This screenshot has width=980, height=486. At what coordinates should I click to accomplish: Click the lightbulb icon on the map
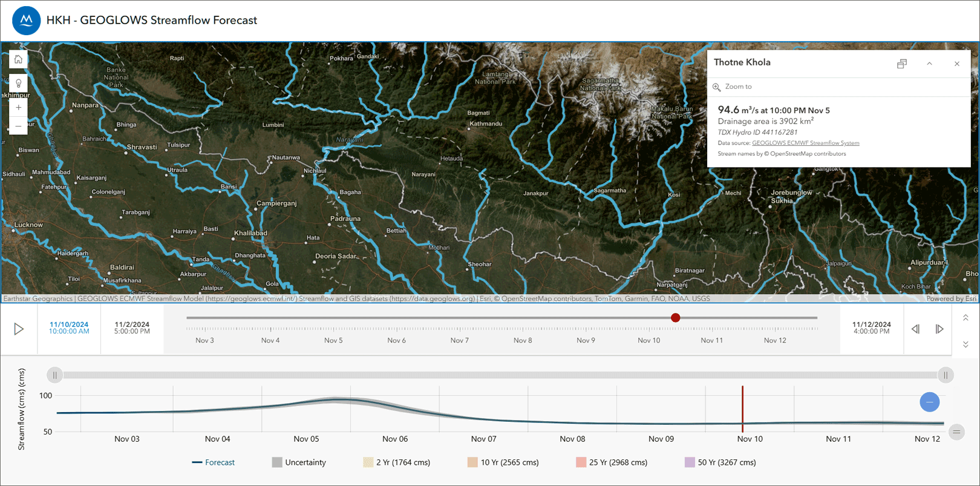pyautogui.click(x=19, y=84)
